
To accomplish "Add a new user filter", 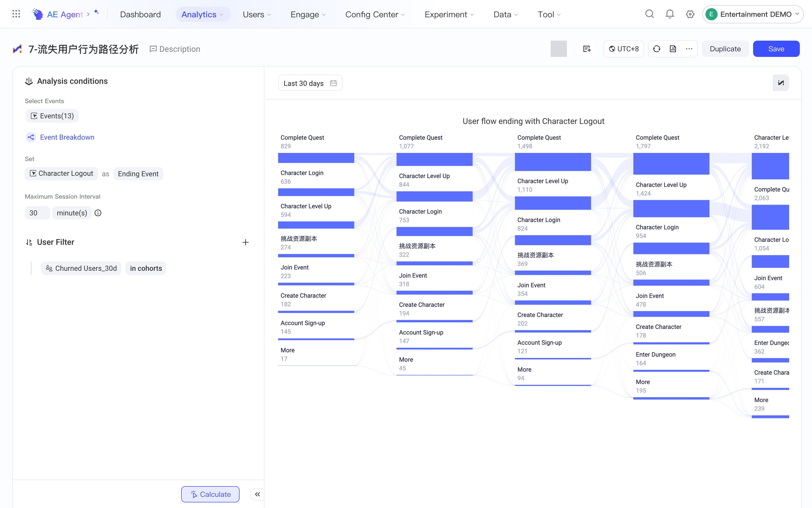I will pos(246,242).
